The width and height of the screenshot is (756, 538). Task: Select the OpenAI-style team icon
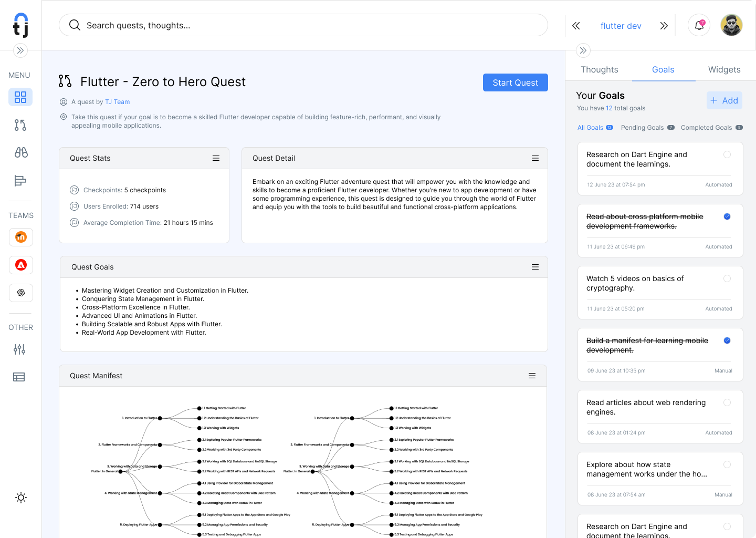pos(21,293)
